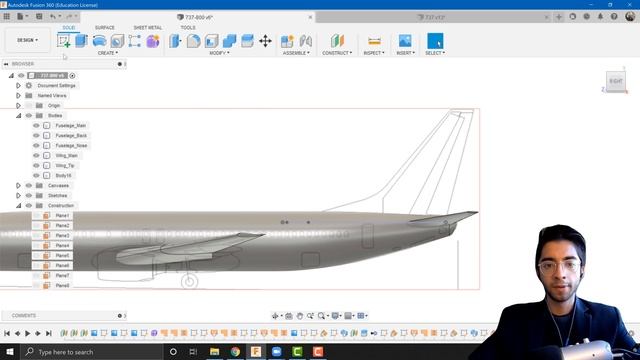Expand the Named Views node
Image resolution: width=640 pixels, height=360 pixels.
pyautogui.click(x=18, y=96)
